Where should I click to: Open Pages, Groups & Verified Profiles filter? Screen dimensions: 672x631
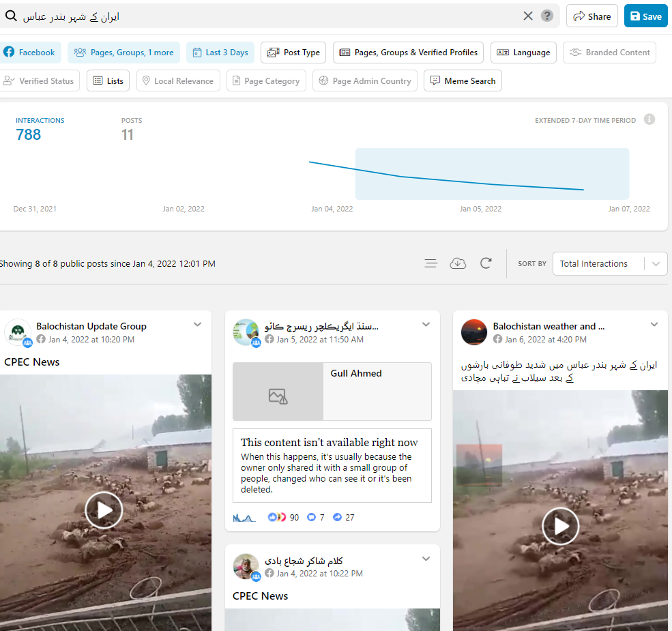click(x=409, y=53)
